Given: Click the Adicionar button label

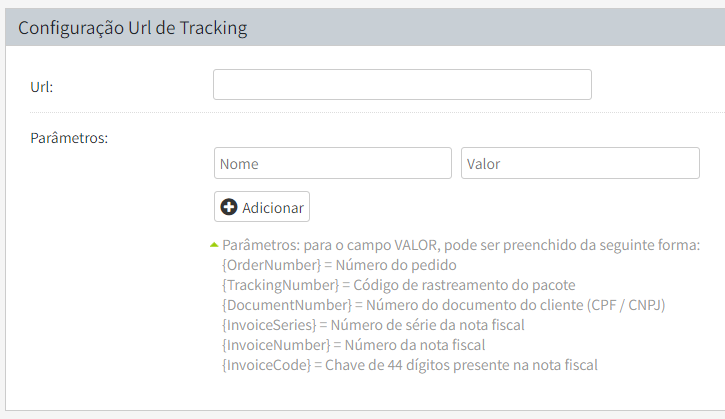Looking at the screenshot, I should coord(272,207).
